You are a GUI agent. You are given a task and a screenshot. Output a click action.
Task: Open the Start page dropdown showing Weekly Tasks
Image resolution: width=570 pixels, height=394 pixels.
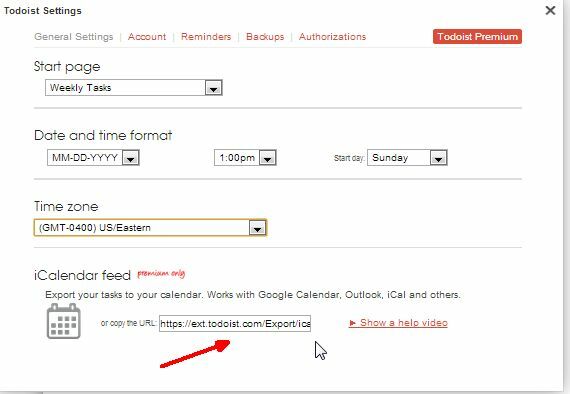tap(134, 88)
